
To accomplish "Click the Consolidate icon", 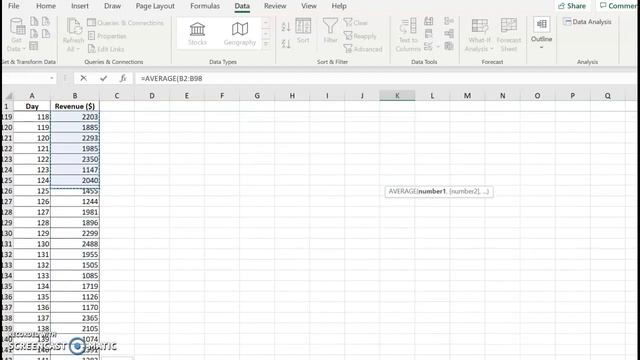I will pyautogui.click(x=449, y=21).
